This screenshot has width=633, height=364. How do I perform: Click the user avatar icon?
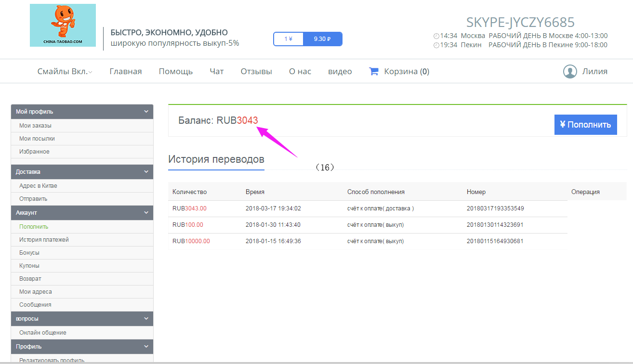(570, 71)
